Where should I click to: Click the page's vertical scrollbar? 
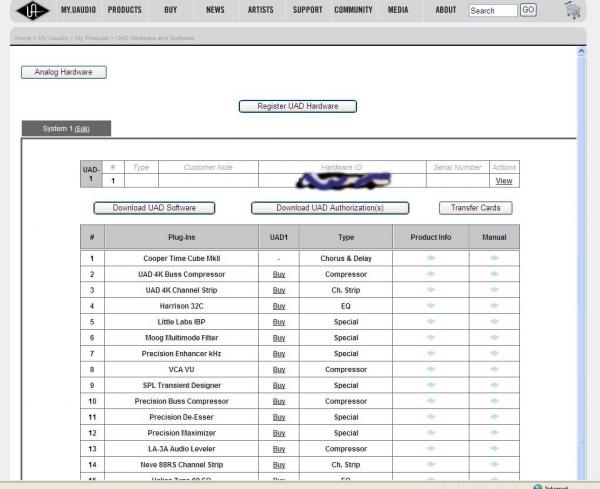tap(583, 250)
